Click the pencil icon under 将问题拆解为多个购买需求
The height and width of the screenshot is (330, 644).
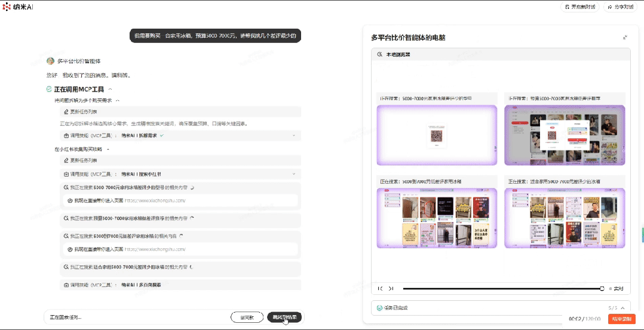coord(66,112)
